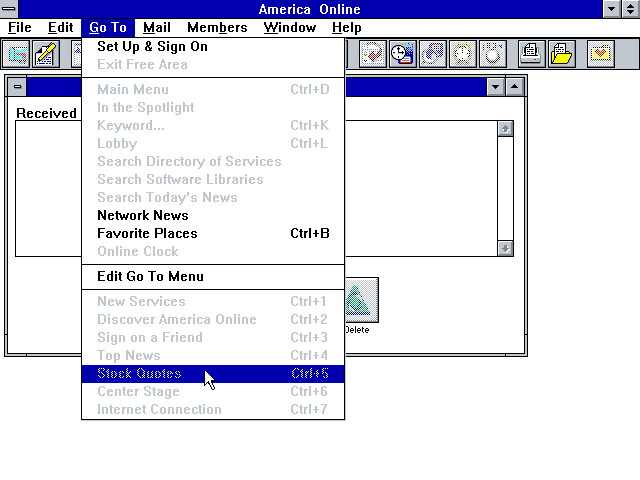This screenshot has height=480, width=640.
Task: Close the open Go To menu
Action: [x=108, y=28]
